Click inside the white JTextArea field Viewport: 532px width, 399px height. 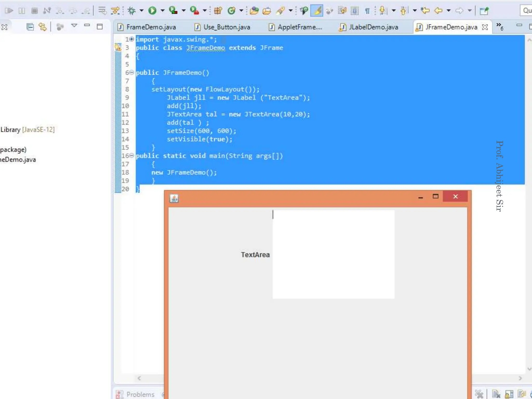point(333,255)
